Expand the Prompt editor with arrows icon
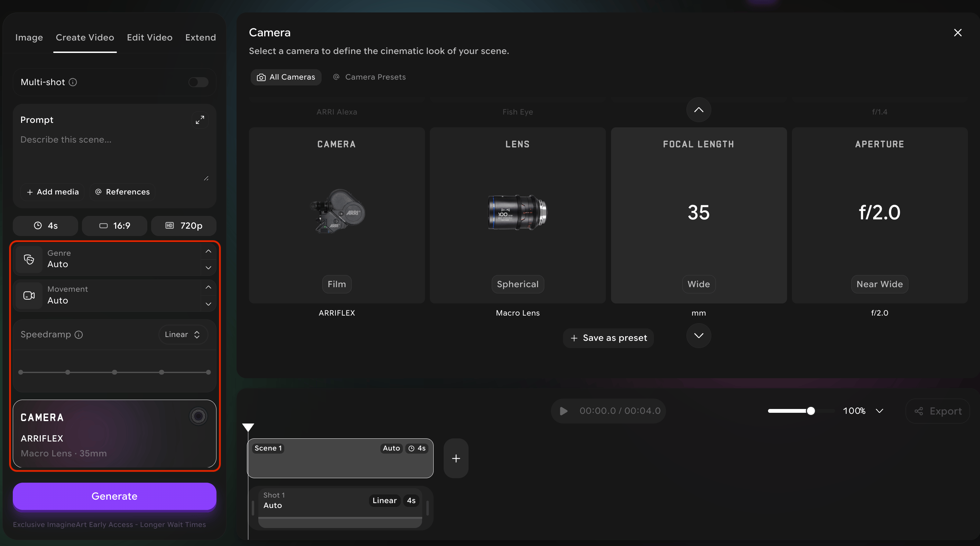 [200, 120]
